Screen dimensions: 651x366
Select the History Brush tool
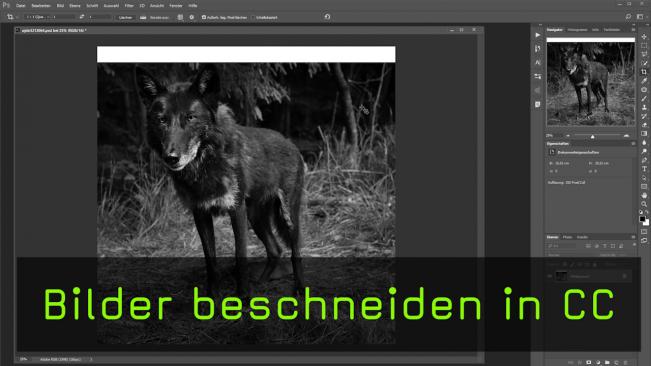tap(644, 116)
